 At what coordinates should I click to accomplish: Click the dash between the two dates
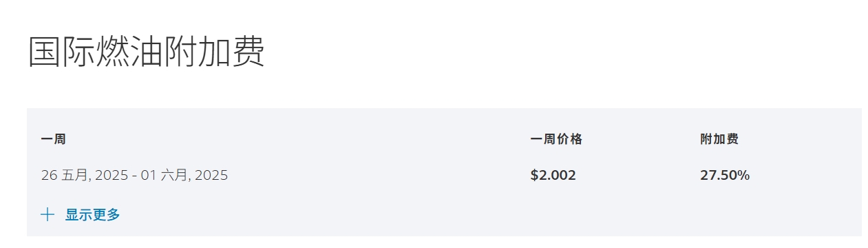coord(134,176)
